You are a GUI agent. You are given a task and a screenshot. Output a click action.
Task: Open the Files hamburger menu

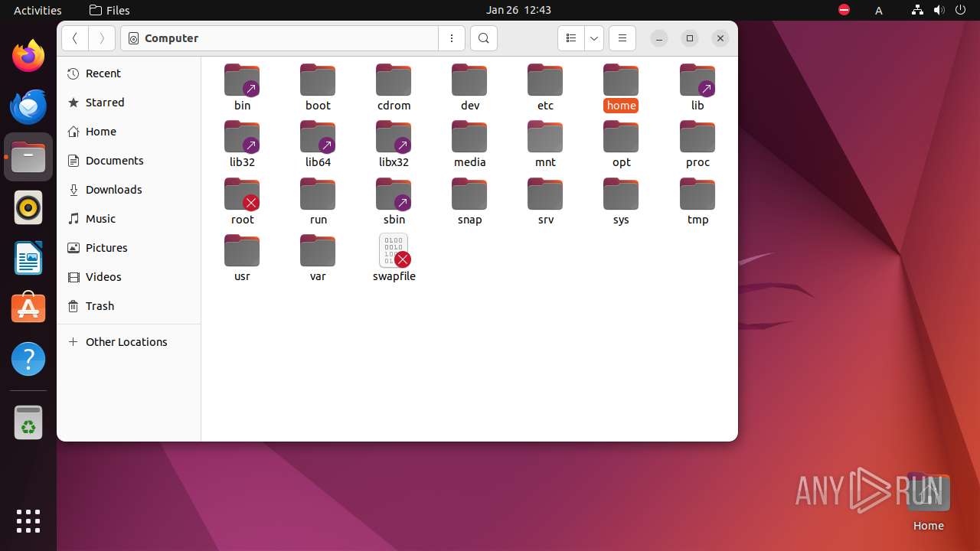click(x=622, y=38)
